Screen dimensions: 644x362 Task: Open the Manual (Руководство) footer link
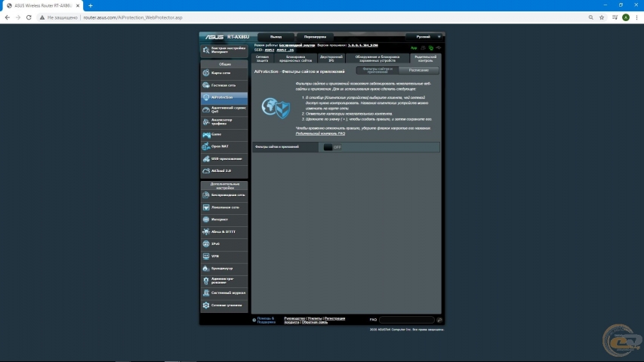(x=294, y=318)
